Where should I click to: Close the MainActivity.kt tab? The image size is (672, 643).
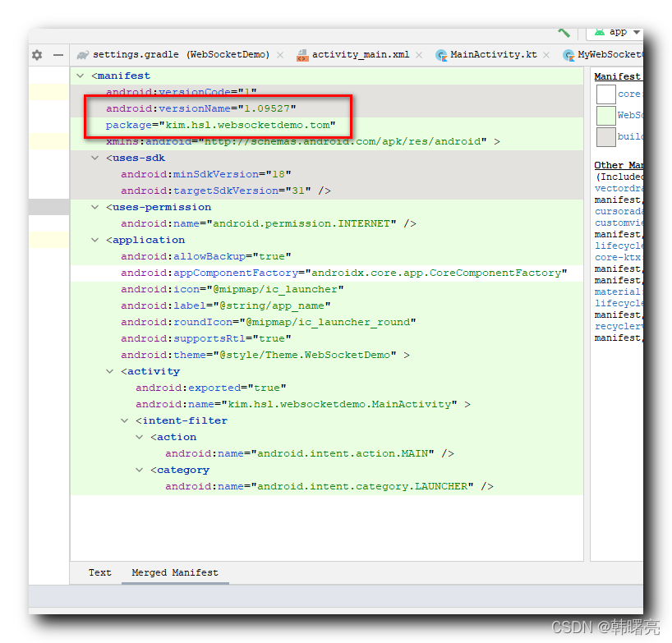[x=546, y=55]
